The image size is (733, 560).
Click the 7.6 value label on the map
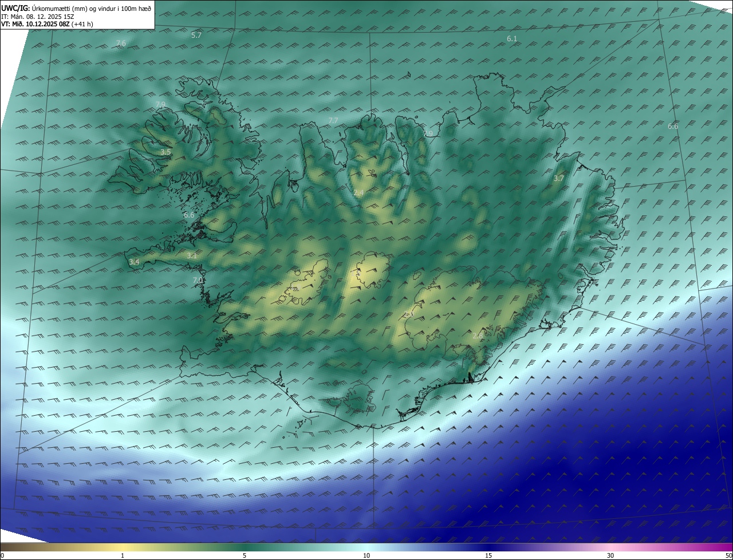pyautogui.click(x=121, y=44)
